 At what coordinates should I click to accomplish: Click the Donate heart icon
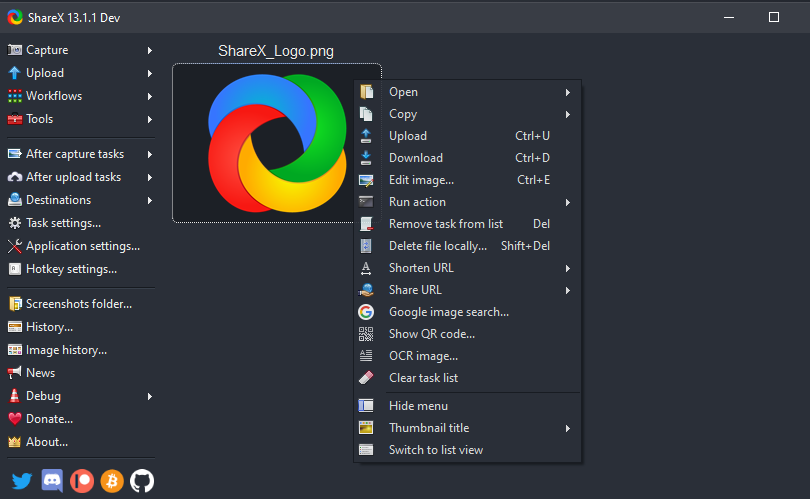14,419
